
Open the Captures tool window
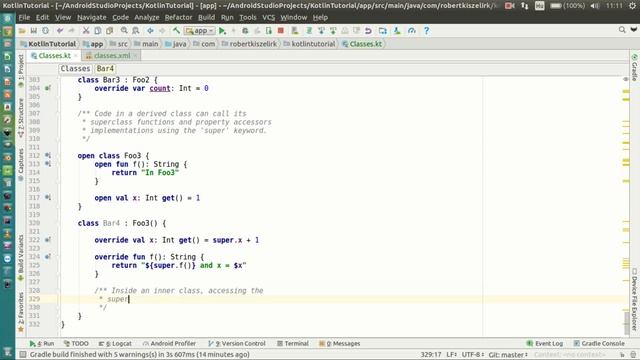pos(21,164)
